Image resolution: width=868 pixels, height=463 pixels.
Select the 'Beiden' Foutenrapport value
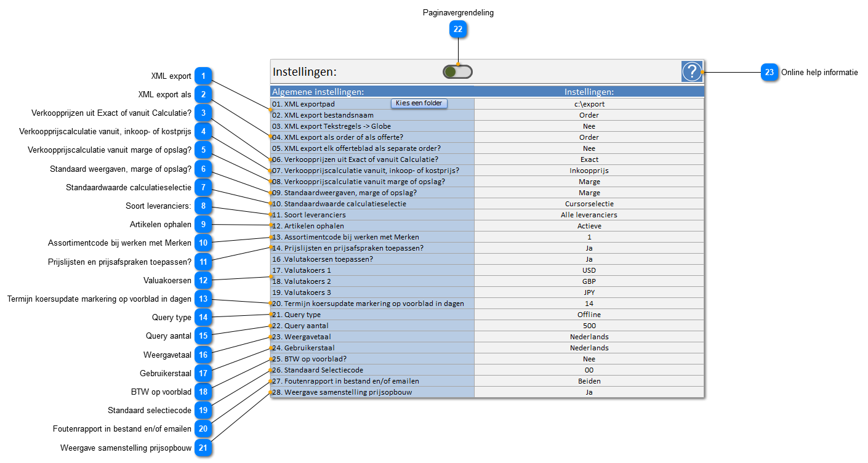coord(589,381)
